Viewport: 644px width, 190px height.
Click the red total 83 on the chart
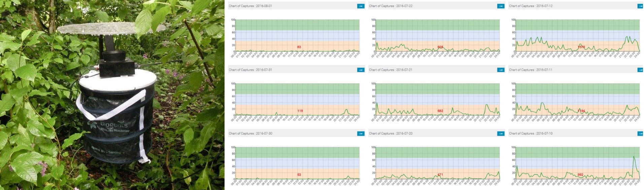[299, 47]
